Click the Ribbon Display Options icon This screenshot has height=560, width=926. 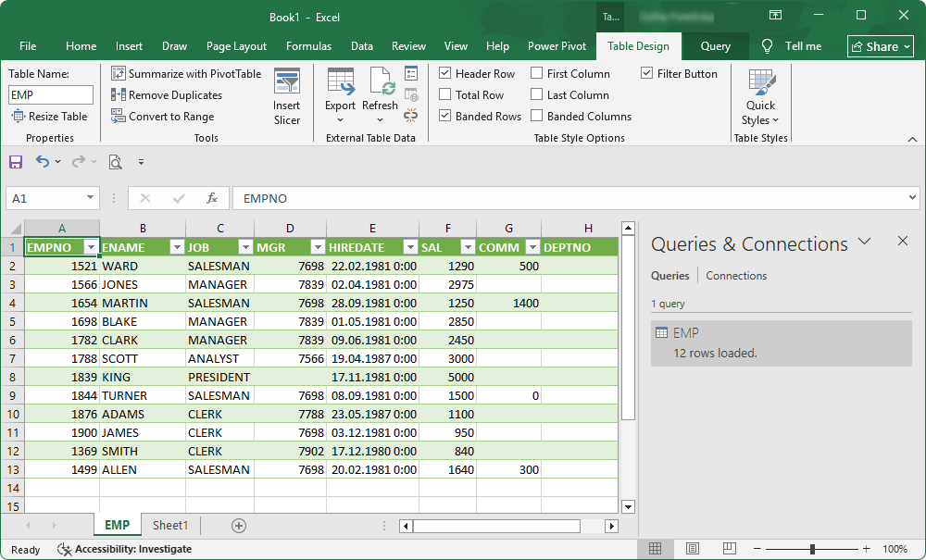(x=775, y=16)
